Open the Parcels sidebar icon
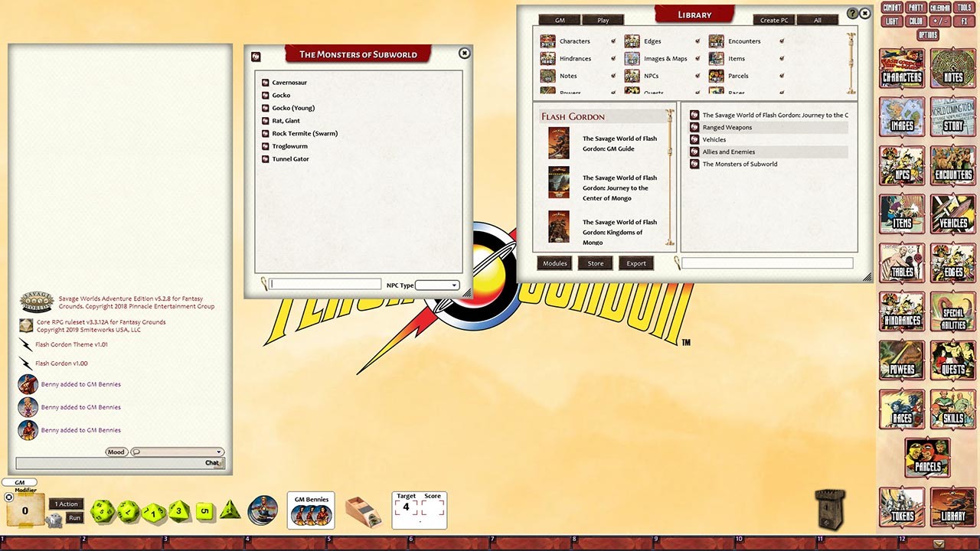This screenshot has width=980, height=551. pos(926,458)
